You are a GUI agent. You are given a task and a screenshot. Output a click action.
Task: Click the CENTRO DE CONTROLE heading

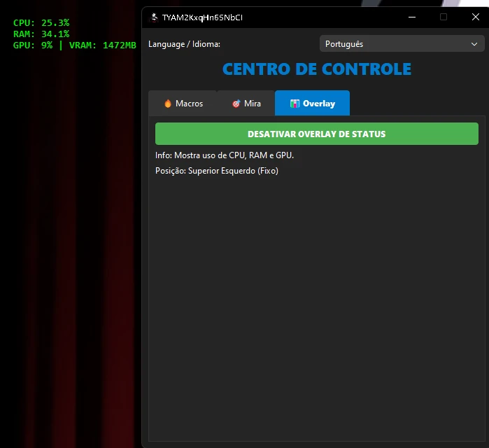pyautogui.click(x=316, y=69)
